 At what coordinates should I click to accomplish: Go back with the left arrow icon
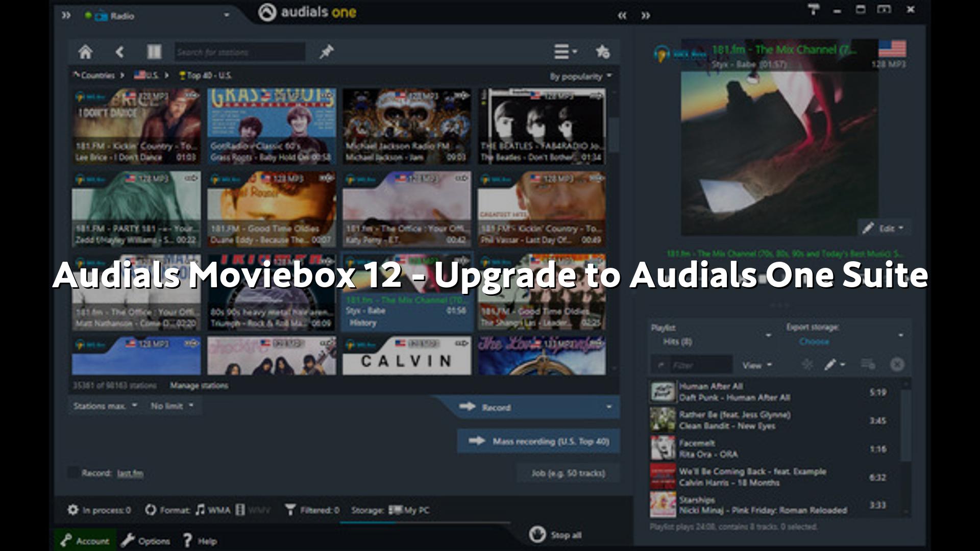[x=119, y=52]
